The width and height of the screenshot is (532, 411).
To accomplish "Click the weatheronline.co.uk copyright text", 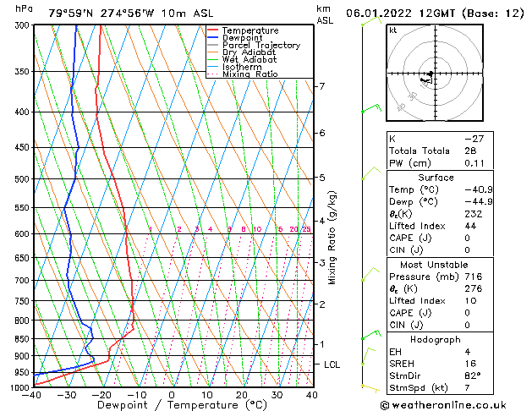I will tap(443, 405).
